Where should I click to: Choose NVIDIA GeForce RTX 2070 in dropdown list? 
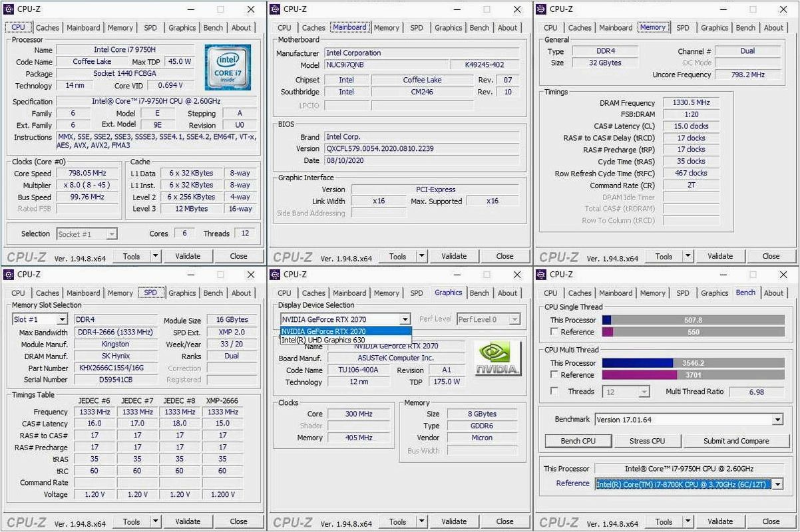click(345, 331)
